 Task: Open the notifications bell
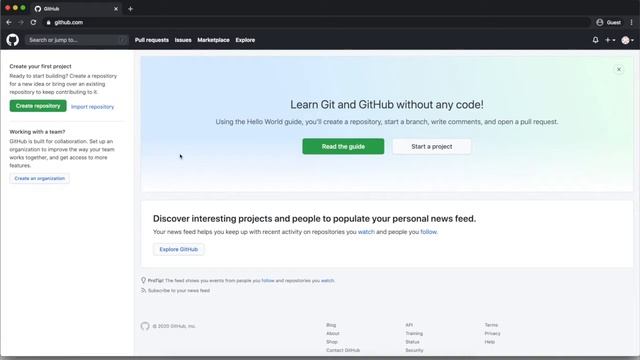tap(596, 40)
